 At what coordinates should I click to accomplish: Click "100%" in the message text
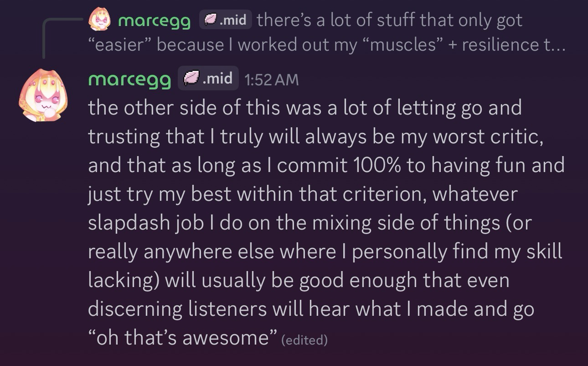click(x=377, y=165)
